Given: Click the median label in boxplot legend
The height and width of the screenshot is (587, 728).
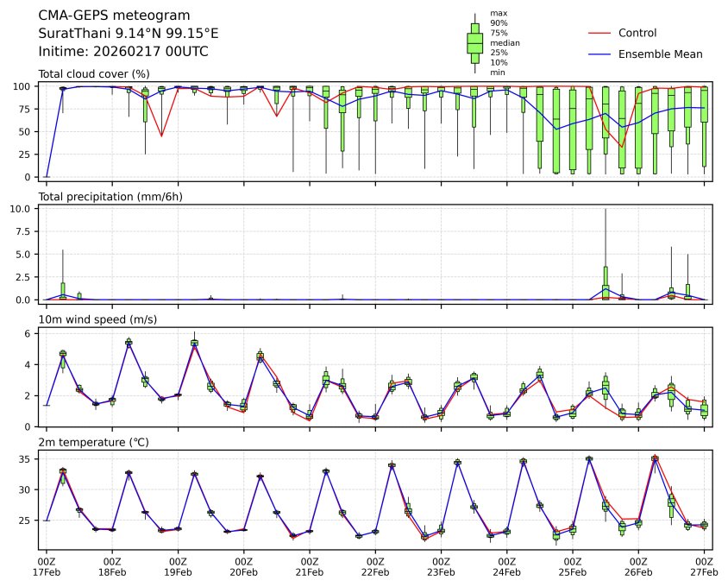Looking at the screenshot, I should (x=505, y=42).
